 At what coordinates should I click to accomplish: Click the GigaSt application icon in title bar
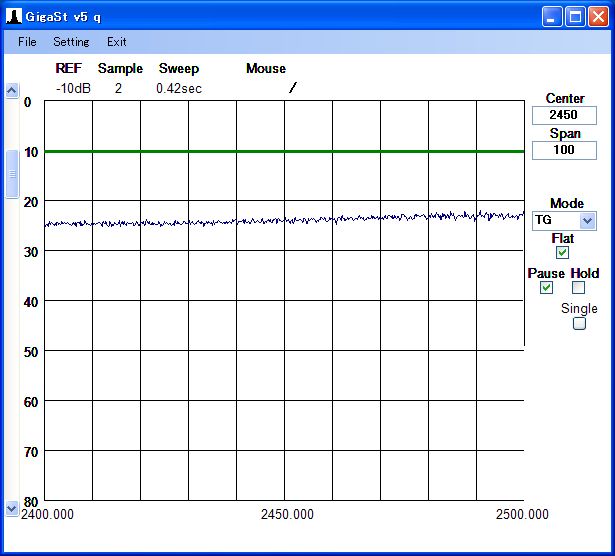click(14, 16)
